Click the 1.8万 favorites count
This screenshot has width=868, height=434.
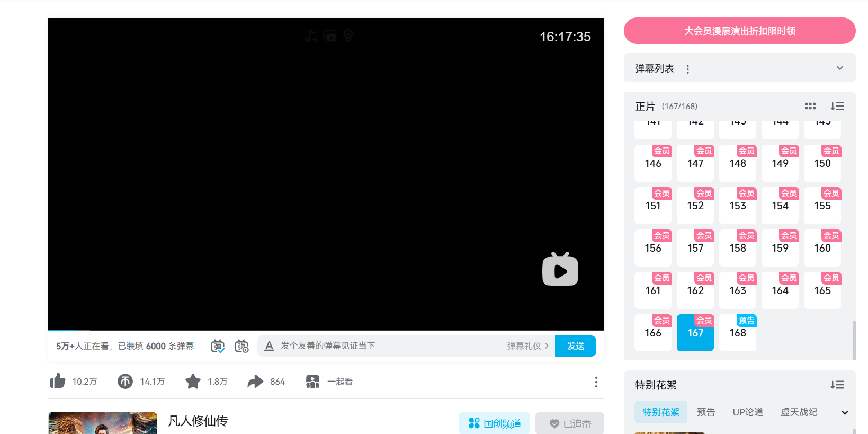tap(218, 382)
